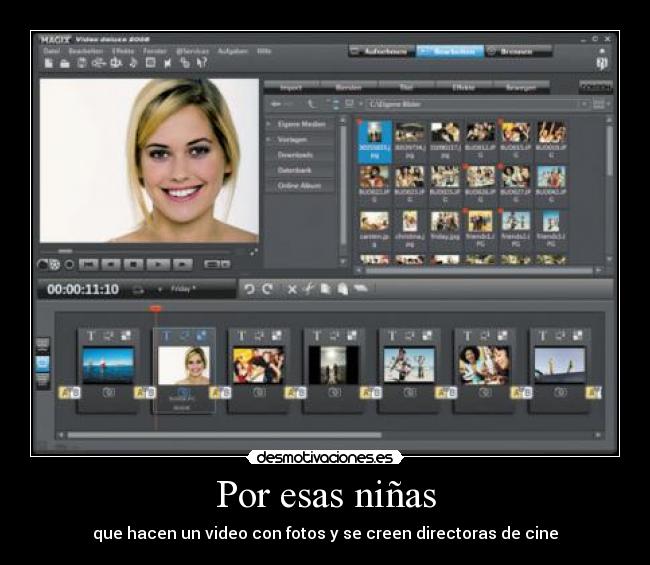The height and width of the screenshot is (565, 650).
Task: Click the help pointer question mark icon
Action: [x=201, y=63]
